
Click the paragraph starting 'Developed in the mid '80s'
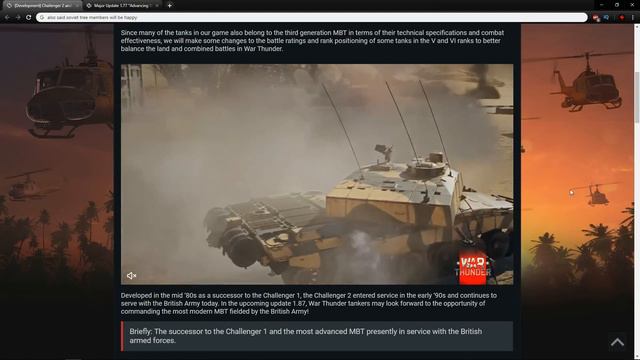point(309,303)
